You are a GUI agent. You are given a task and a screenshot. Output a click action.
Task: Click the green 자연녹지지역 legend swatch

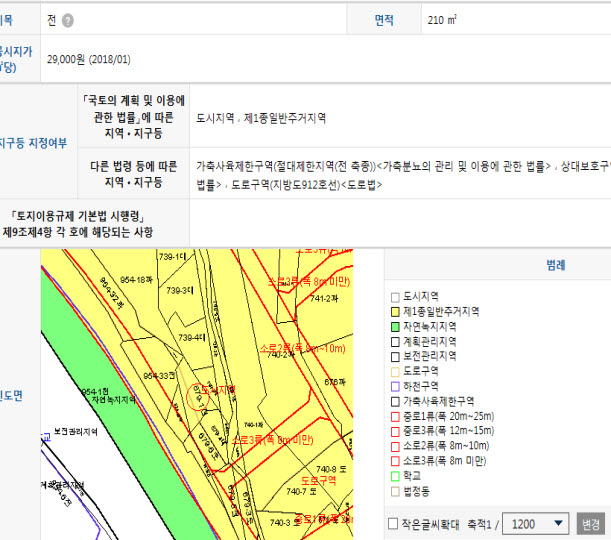point(395,327)
